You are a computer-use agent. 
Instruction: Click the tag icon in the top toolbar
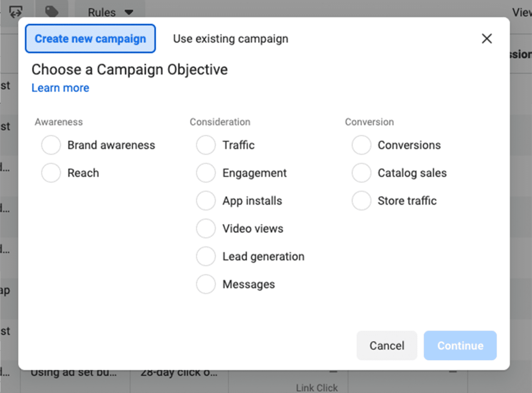pos(52,11)
